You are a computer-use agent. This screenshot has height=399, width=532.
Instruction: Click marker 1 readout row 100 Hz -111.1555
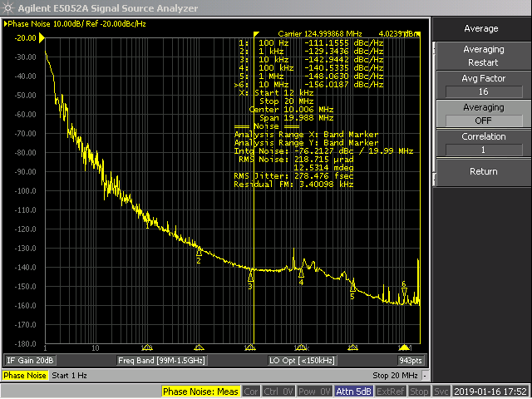click(311, 43)
